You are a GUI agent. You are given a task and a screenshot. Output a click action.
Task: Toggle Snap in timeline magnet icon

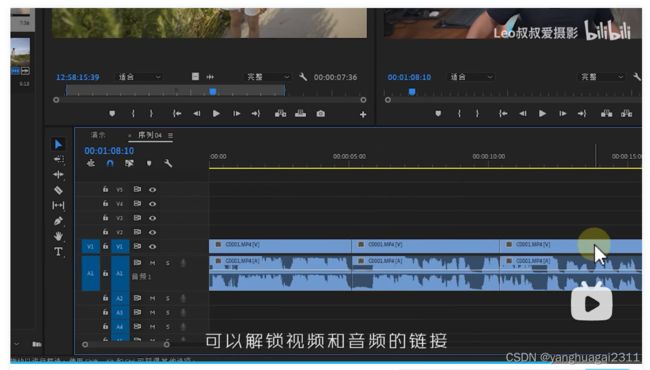110,163
